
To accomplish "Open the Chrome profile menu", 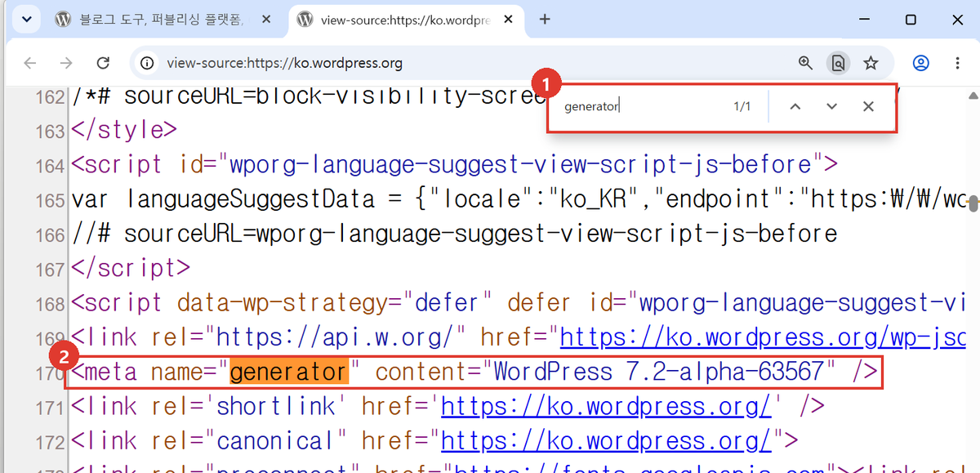I will pos(921,63).
